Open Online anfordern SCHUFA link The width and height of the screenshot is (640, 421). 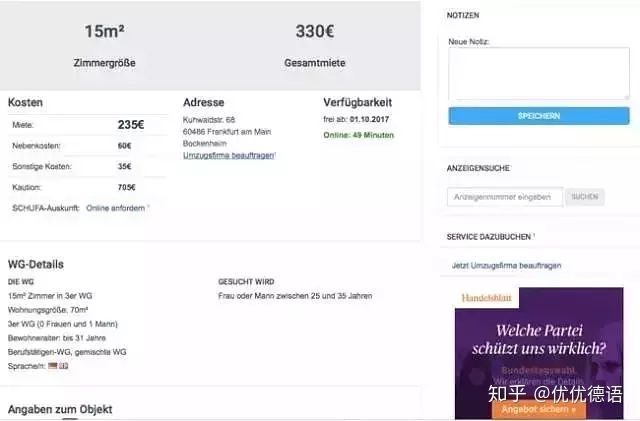pos(116,208)
